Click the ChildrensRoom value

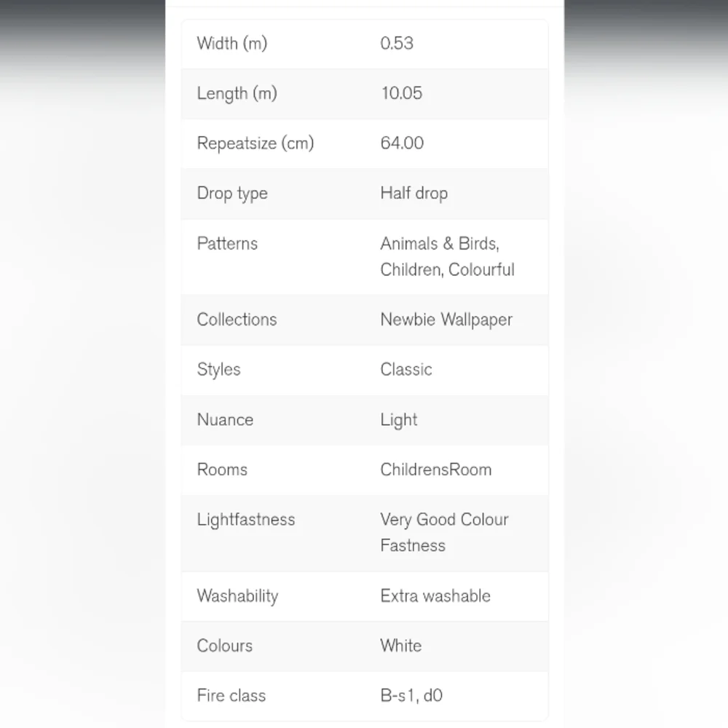[x=436, y=470]
